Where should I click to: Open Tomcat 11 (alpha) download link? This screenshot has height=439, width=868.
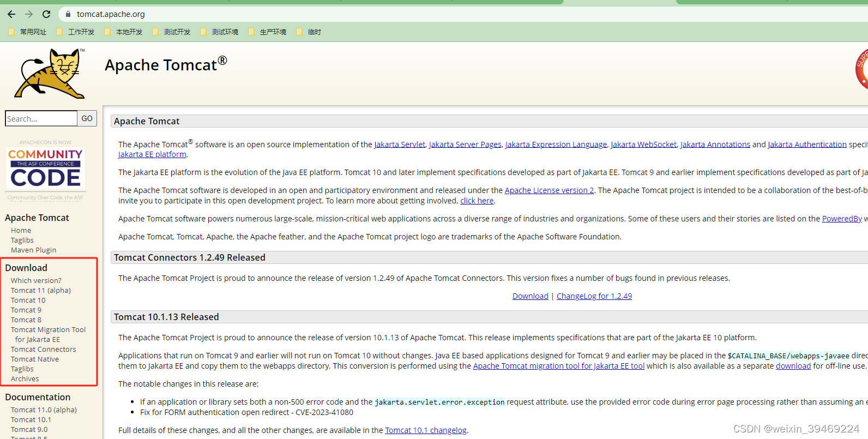[41, 291]
